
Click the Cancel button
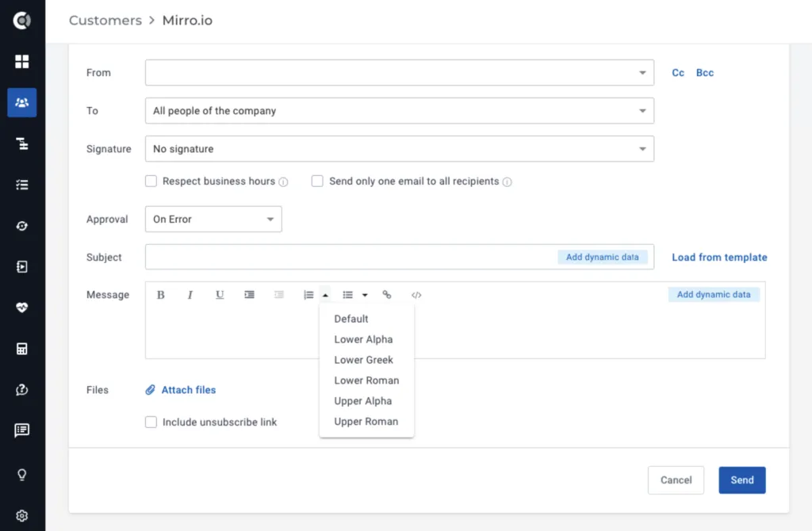pyautogui.click(x=676, y=480)
